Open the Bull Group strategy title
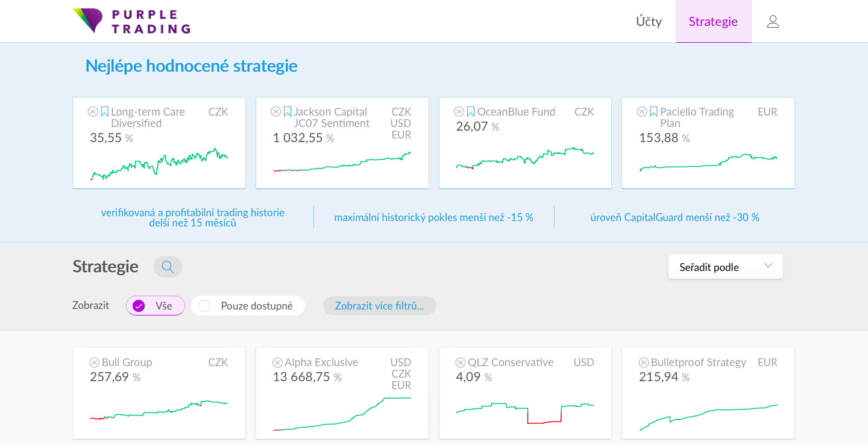 pos(127,363)
